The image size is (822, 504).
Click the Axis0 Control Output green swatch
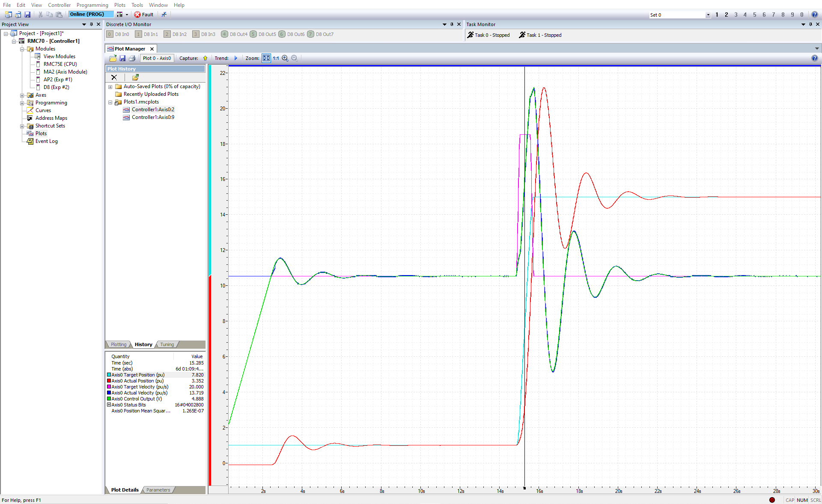coord(109,399)
